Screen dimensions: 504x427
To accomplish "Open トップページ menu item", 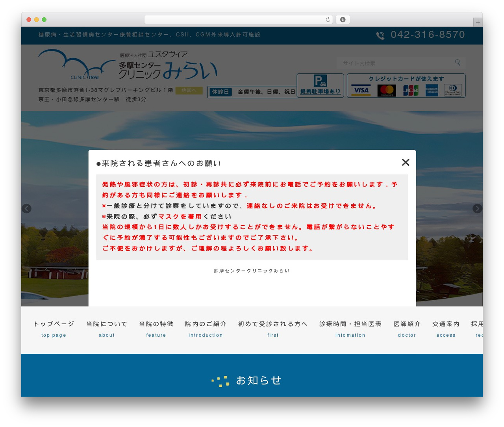I will tap(54, 329).
